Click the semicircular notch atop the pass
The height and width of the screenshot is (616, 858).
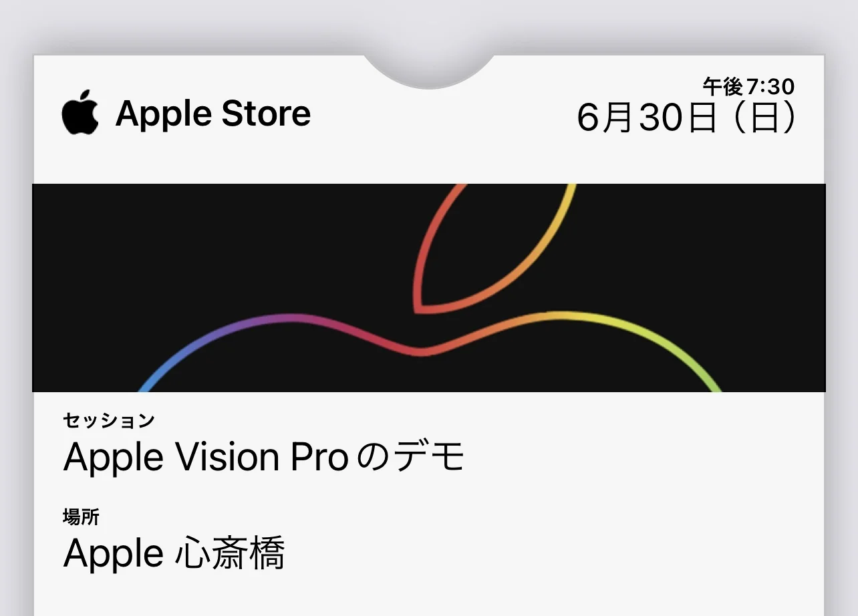[x=429, y=71]
